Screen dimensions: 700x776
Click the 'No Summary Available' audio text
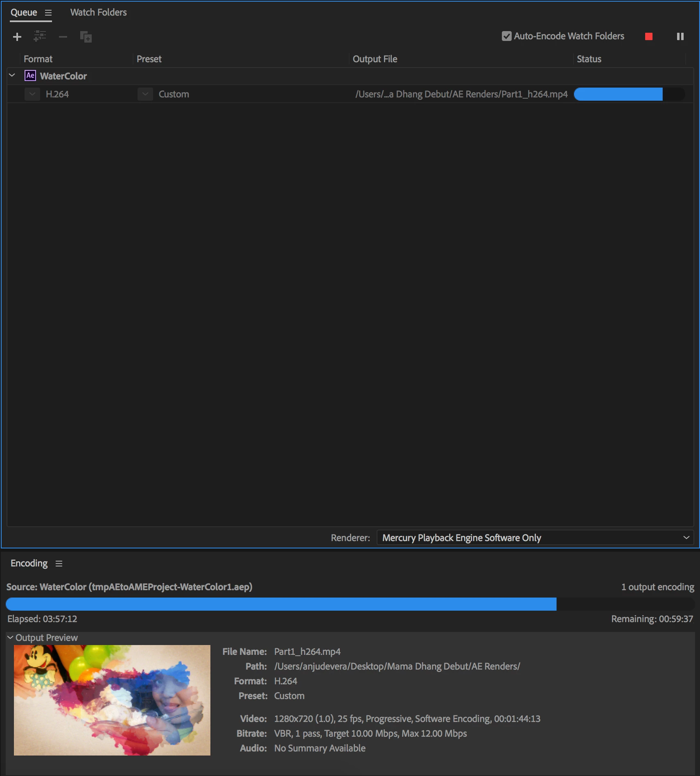point(320,748)
